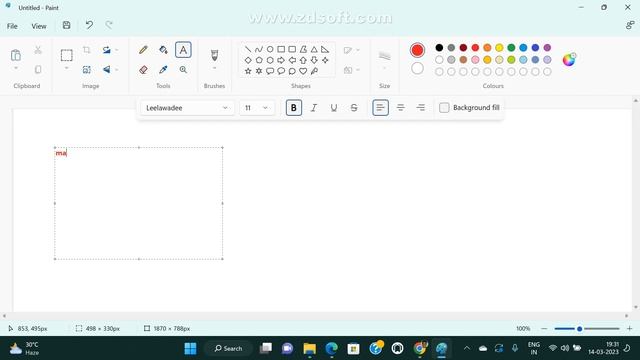Set text alignment to right

click(420, 108)
